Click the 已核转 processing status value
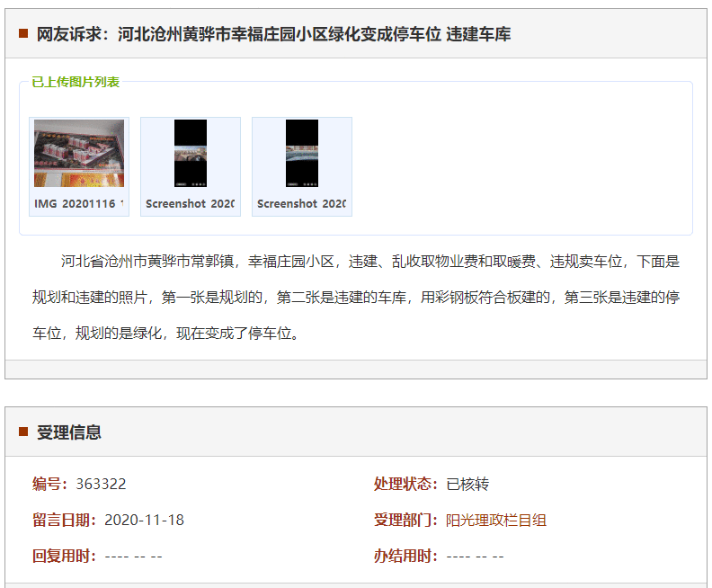Viewport: 712px width, 588px height. click(467, 484)
